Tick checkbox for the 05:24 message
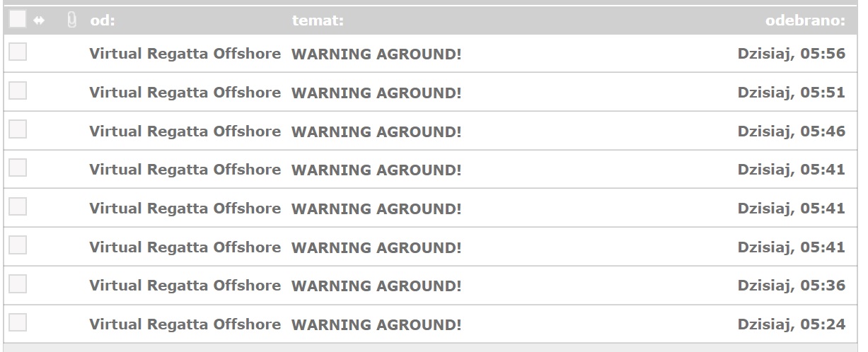The image size is (868, 352). pyautogui.click(x=18, y=323)
